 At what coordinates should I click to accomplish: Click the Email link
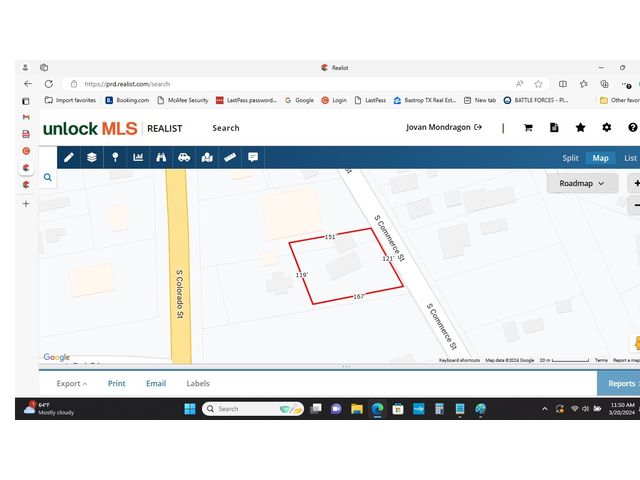[x=156, y=383]
